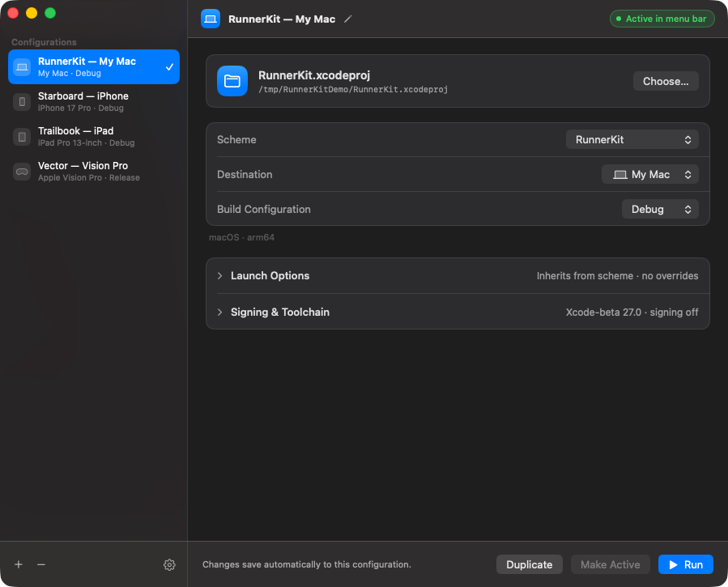Click the Launch Options label
The height and width of the screenshot is (587, 728).
270,275
